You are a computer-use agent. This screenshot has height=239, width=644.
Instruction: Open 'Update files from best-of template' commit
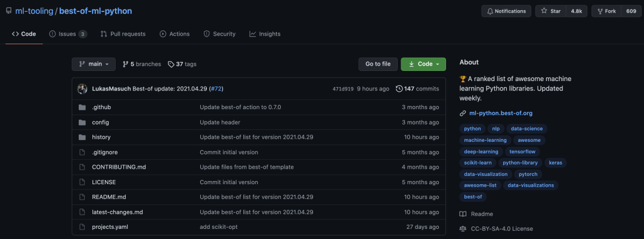pos(247,167)
